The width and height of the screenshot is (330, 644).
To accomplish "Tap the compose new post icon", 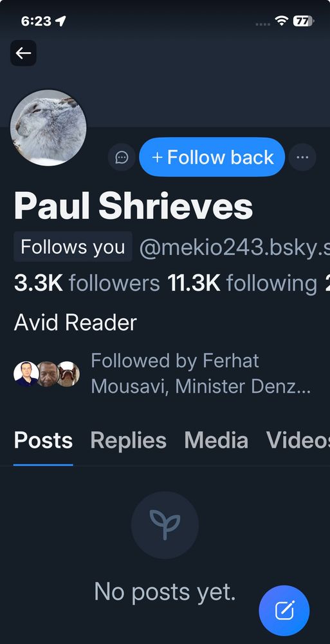I will point(284,611).
